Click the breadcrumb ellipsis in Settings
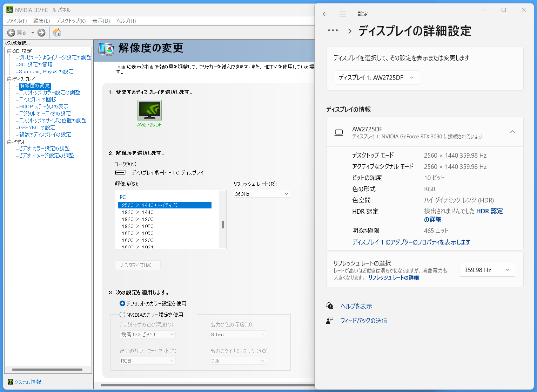 [333, 30]
